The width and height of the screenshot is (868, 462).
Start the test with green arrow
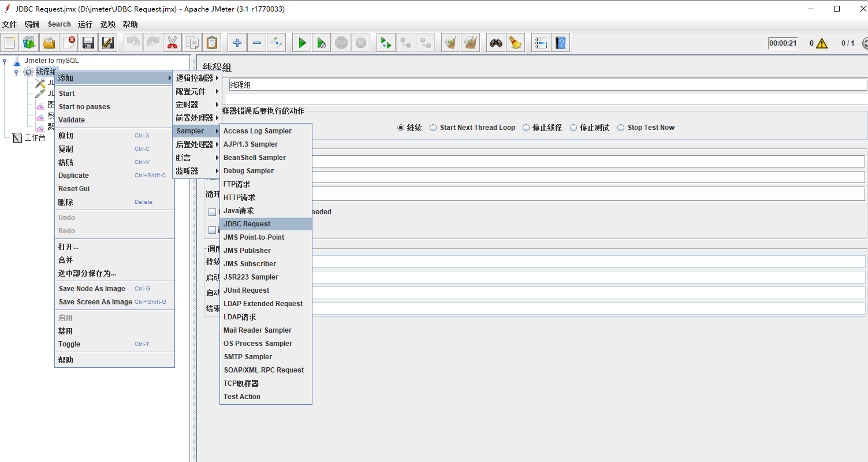[302, 43]
